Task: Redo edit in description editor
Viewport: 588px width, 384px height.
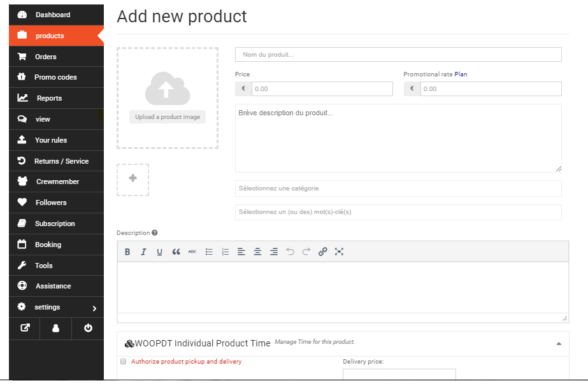Action: click(x=306, y=252)
